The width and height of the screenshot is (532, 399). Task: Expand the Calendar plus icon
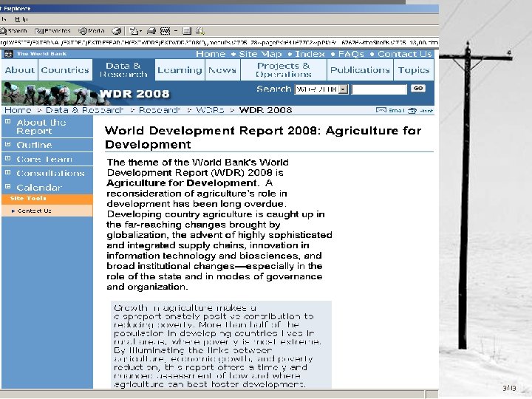pos(8,187)
